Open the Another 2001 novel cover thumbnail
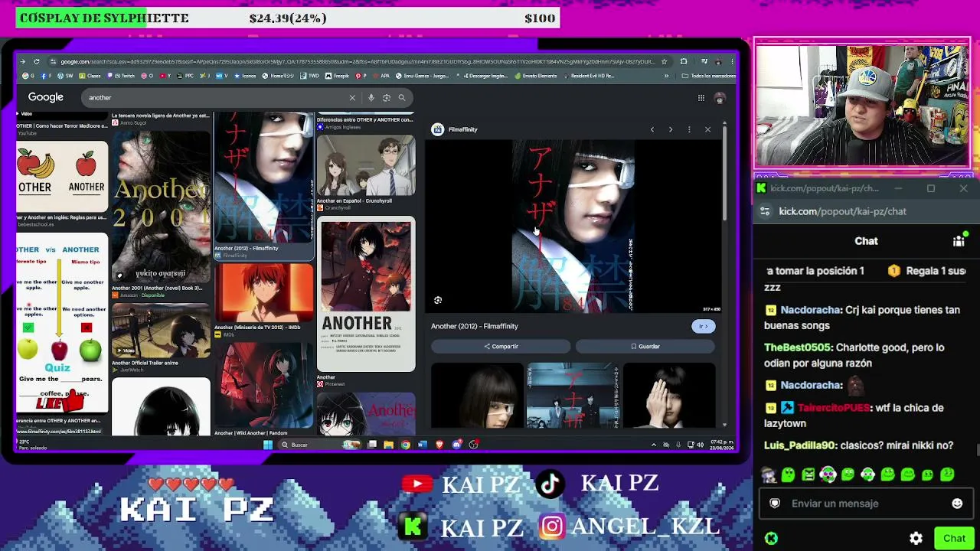Image resolution: width=980 pixels, height=551 pixels. 161,207
